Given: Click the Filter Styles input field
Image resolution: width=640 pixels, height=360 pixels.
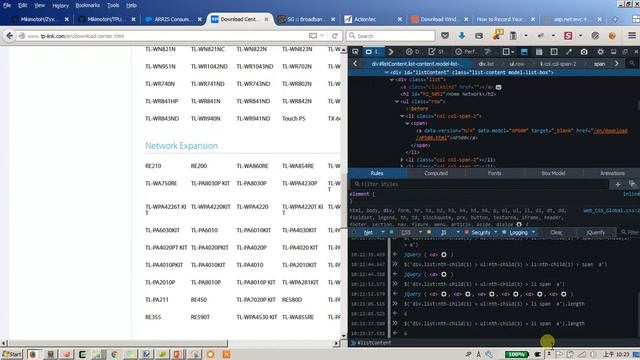Looking at the screenshot, I should click(x=480, y=184).
